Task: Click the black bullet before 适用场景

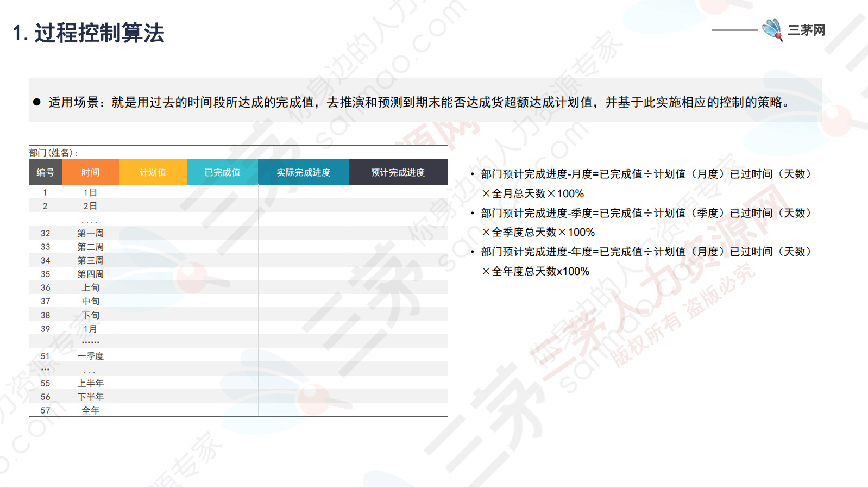Action: click(x=37, y=102)
